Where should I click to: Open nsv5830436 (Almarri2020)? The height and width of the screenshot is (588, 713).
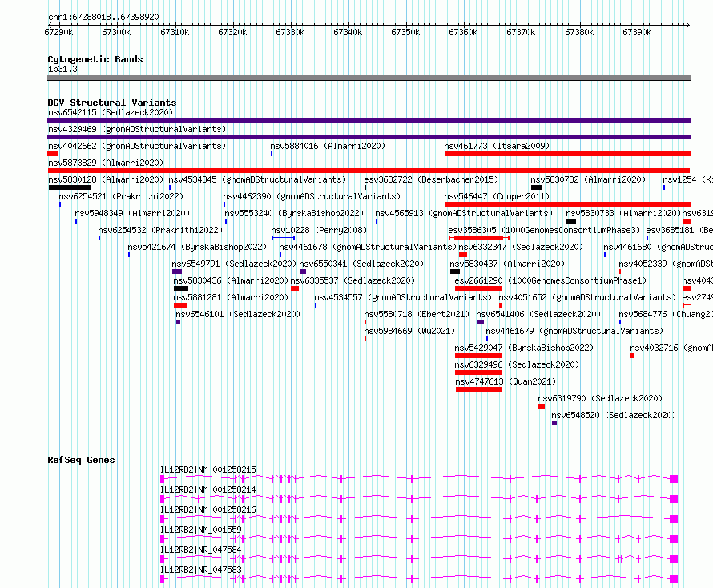pos(231,280)
